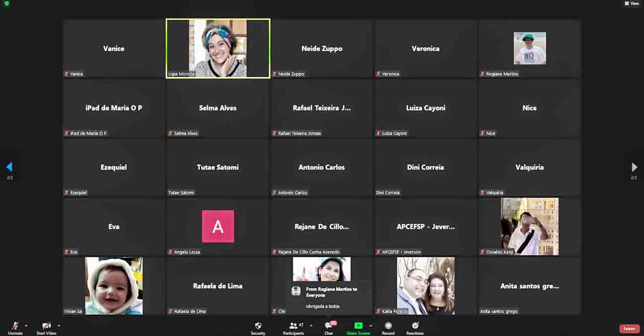Open the Participants panel
Screen dimensions: 644x336
pos(293,328)
